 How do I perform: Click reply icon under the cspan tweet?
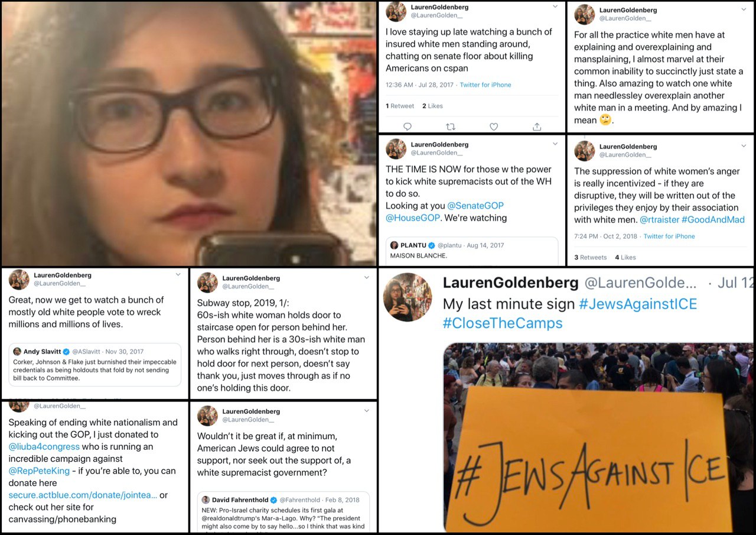(x=407, y=127)
